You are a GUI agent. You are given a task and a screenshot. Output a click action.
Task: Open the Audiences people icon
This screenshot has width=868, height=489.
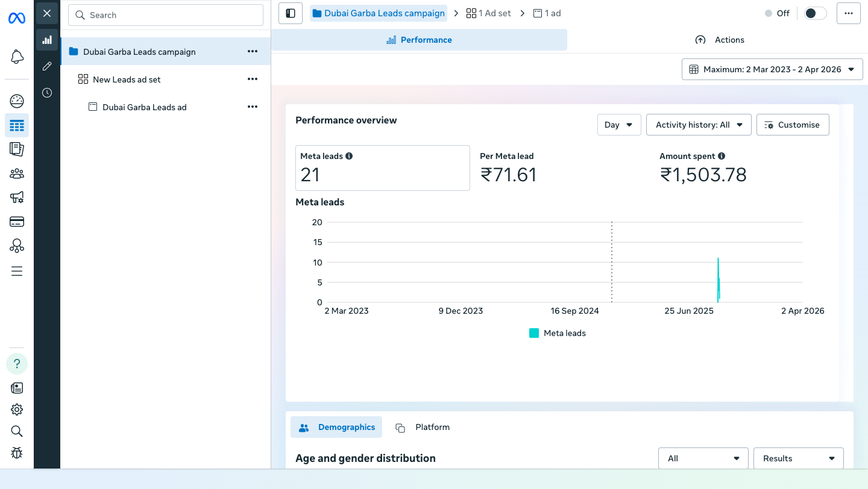[17, 173]
